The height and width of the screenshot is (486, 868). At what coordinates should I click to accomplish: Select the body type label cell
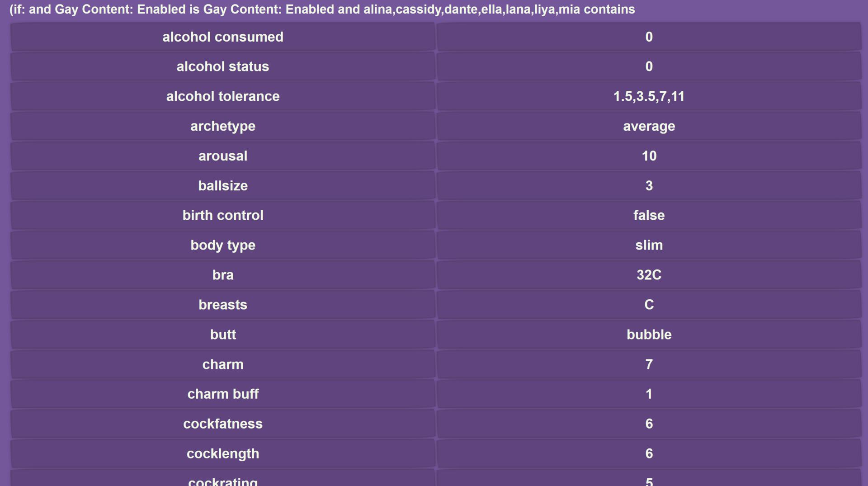point(223,245)
